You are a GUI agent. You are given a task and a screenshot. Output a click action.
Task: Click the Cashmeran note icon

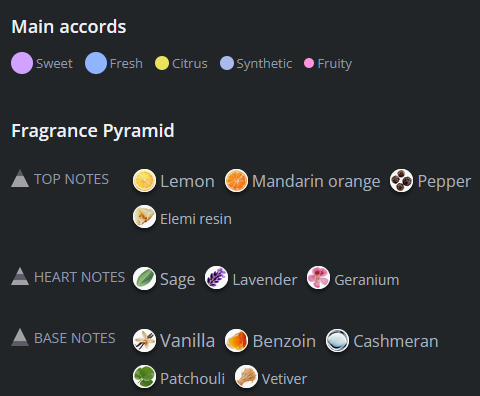click(x=337, y=341)
